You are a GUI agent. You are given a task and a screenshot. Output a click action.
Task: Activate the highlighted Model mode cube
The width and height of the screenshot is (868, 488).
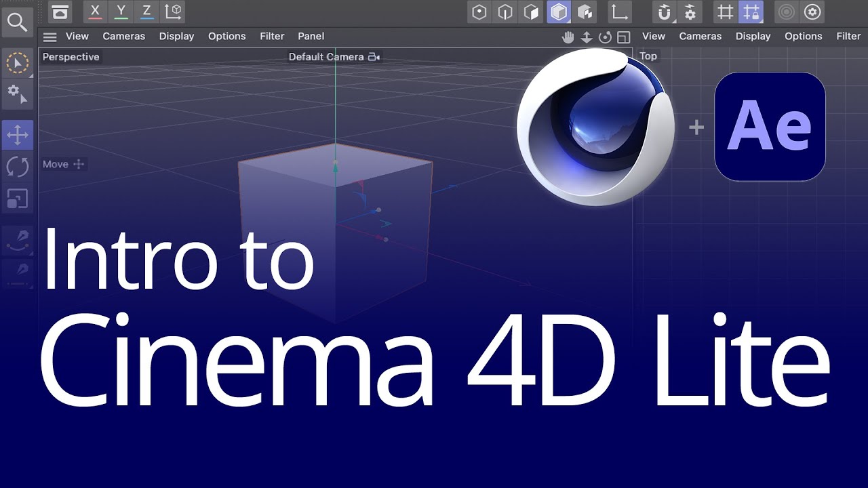click(x=559, y=12)
